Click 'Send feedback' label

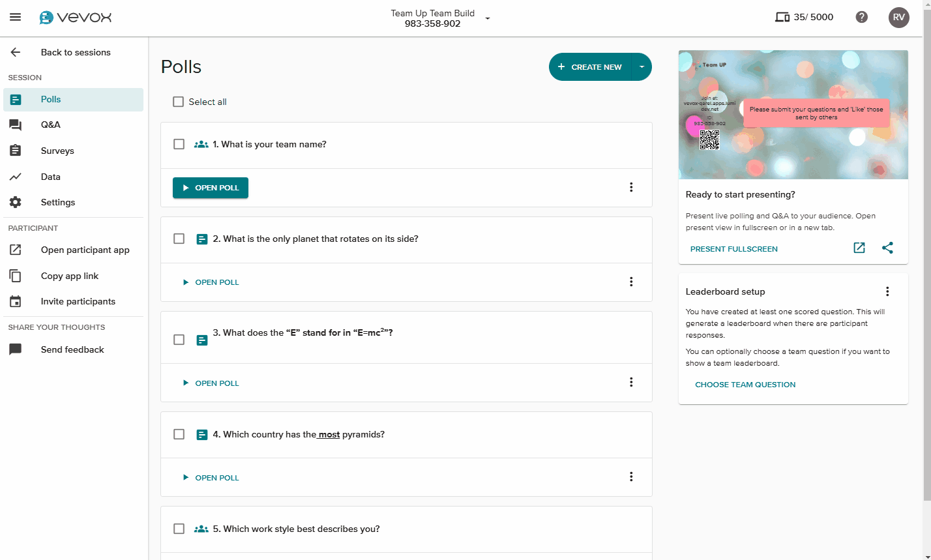pos(72,349)
